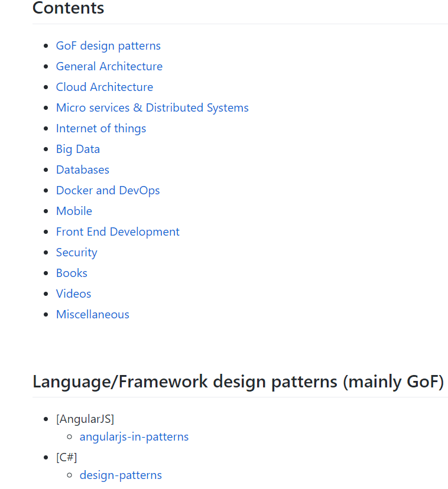This screenshot has height=489, width=448.
Task: Open the Security section link
Action: (77, 253)
